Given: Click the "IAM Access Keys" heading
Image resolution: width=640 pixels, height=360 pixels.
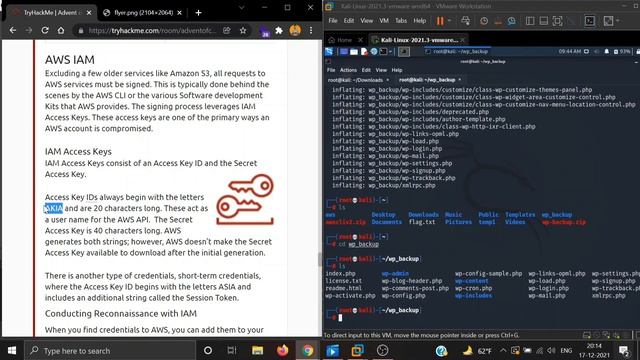Looking at the screenshot, I should tap(78, 151).
